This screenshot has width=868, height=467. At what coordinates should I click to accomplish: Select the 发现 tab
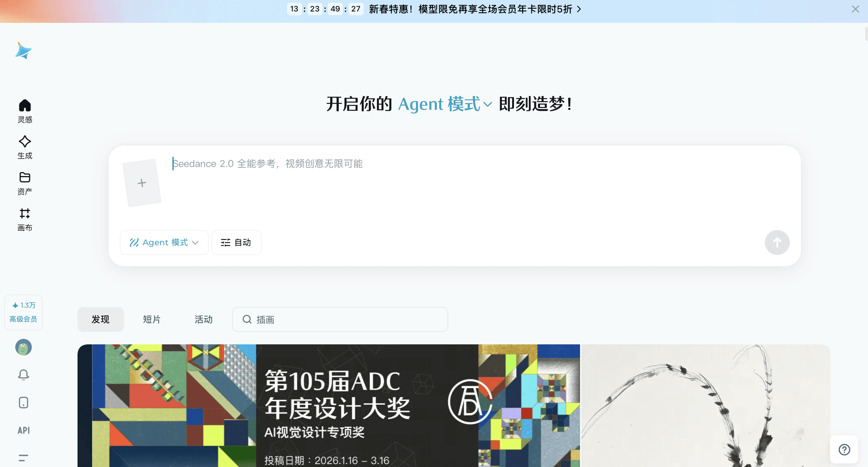coord(100,319)
